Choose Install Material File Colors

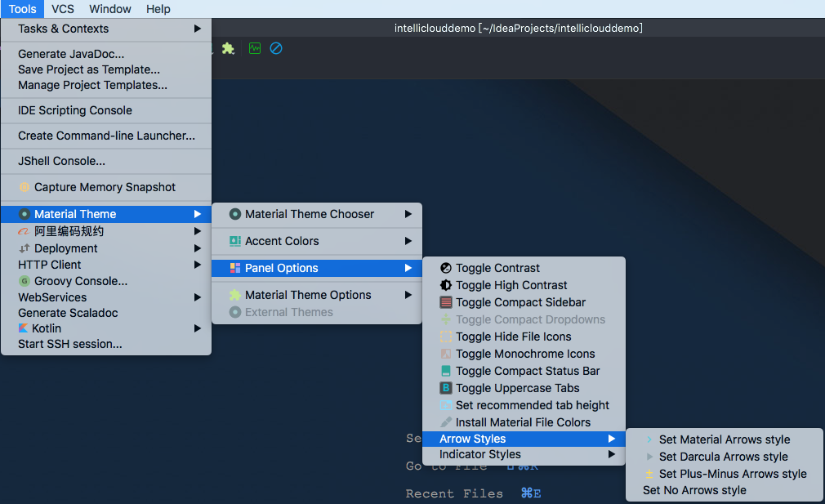[524, 422]
